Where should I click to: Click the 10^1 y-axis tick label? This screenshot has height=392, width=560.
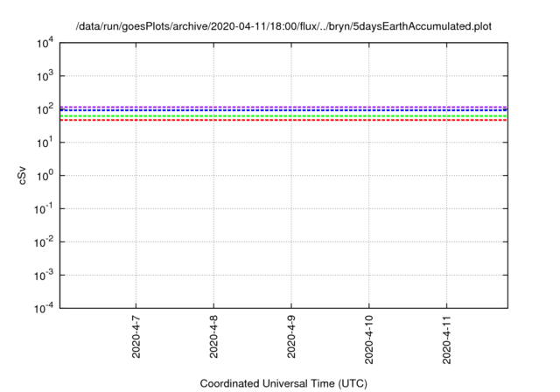pyautogui.click(x=45, y=143)
